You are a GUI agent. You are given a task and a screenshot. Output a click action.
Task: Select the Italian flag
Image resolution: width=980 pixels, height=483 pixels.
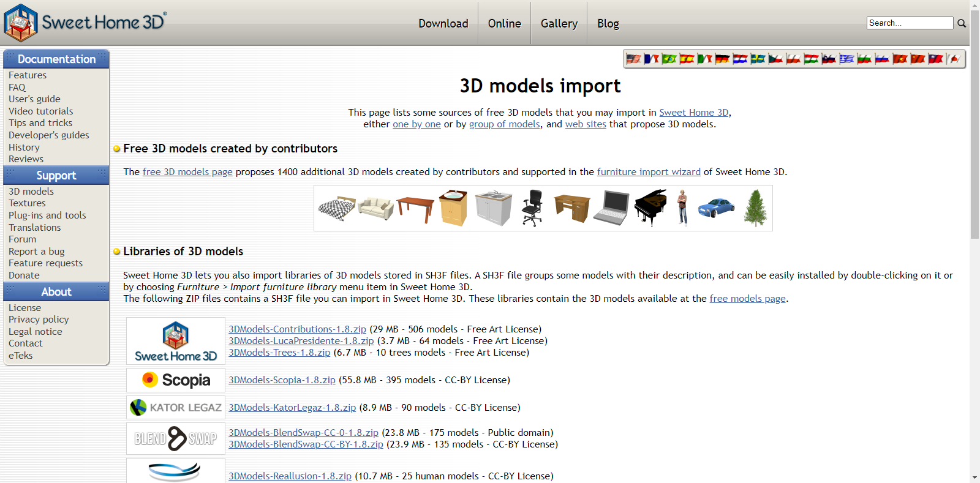705,59
